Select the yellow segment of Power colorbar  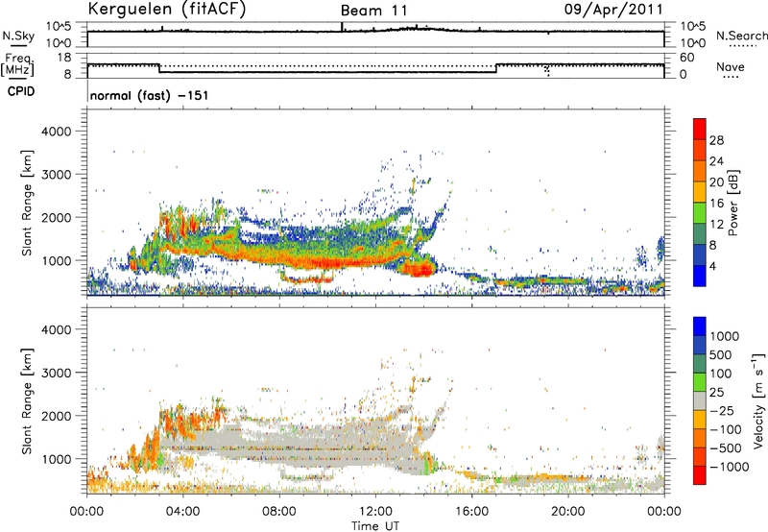tap(700, 191)
